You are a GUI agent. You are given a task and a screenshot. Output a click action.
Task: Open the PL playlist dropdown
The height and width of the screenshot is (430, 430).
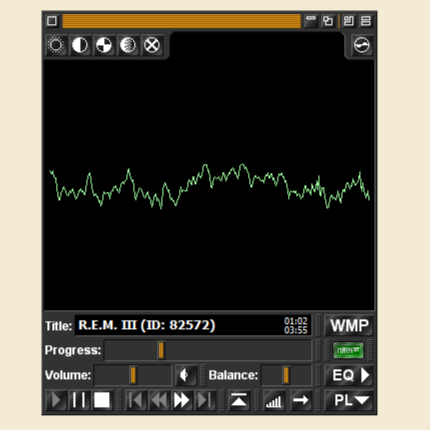point(349,400)
